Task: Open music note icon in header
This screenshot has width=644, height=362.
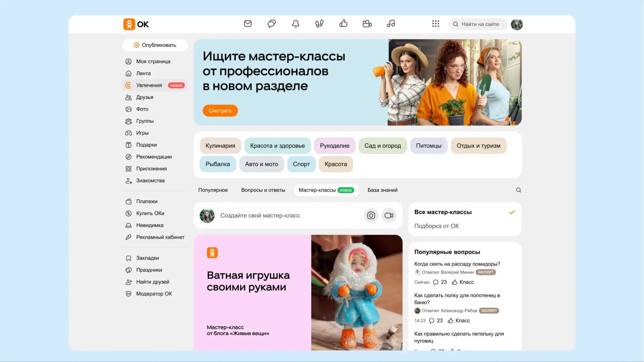Action: (x=391, y=24)
